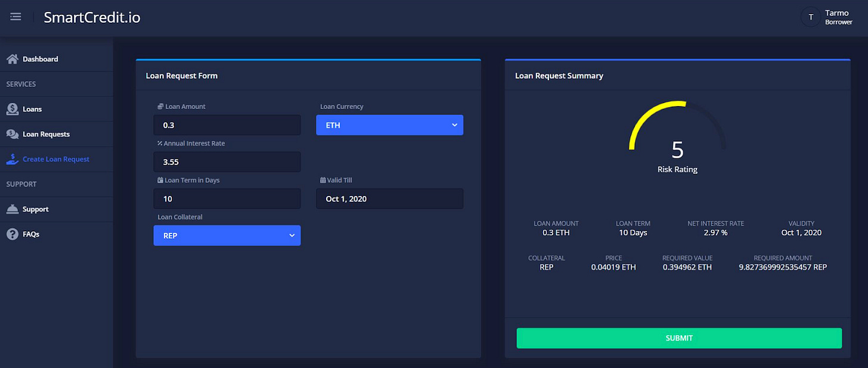Click the net interest rate 2.97 %

pos(715,233)
